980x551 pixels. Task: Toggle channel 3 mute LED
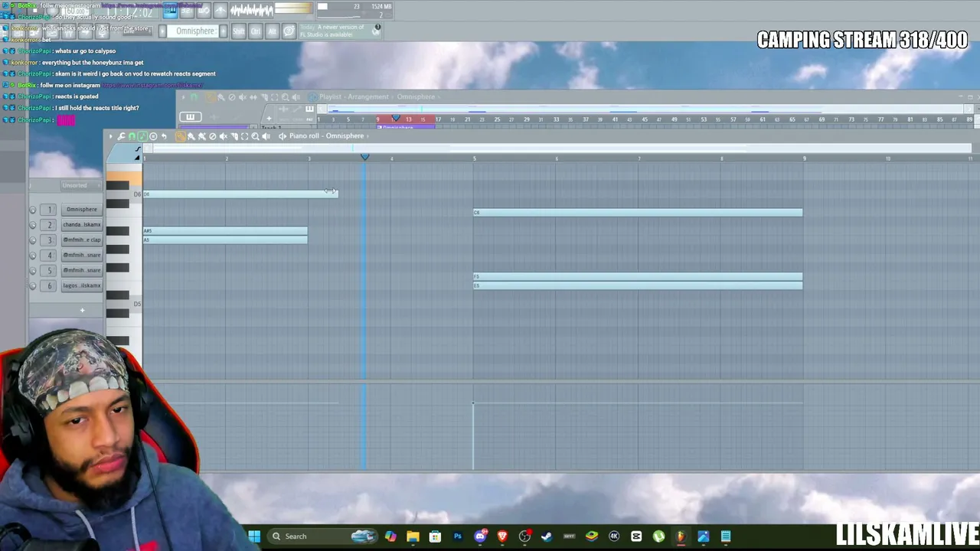coord(33,240)
